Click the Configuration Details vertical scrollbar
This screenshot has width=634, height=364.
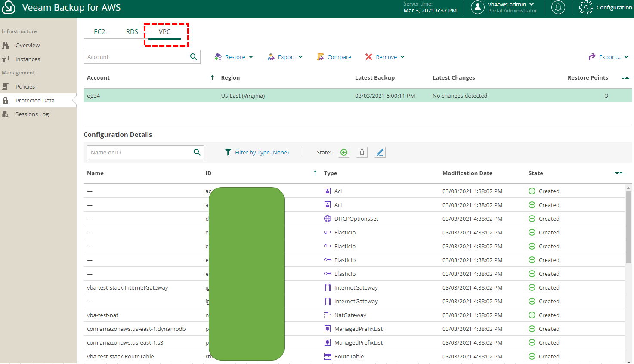pyautogui.click(x=628, y=227)
